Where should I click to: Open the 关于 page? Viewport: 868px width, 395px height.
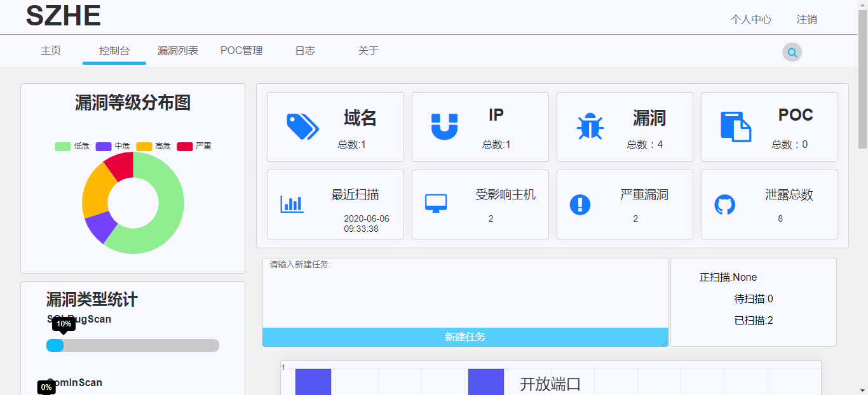tap(368, 50)
